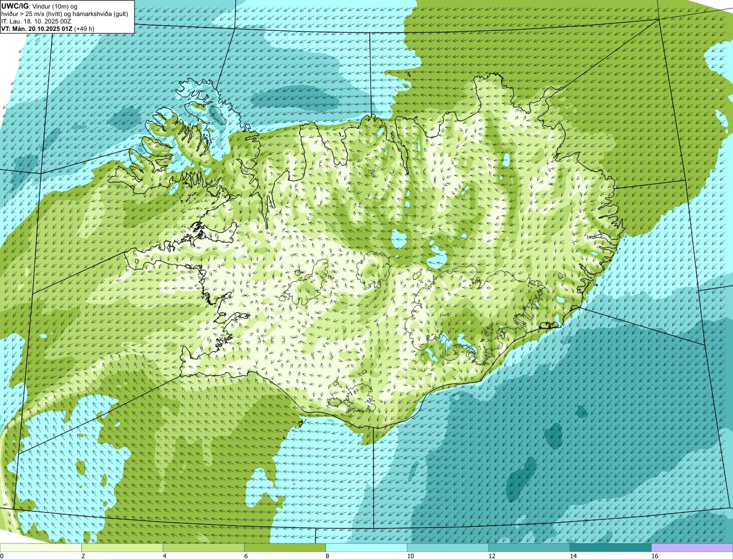Click the lavender swatch above 16 m/s
Viewport: 733px width, 560px height.
tap(692, 547)
